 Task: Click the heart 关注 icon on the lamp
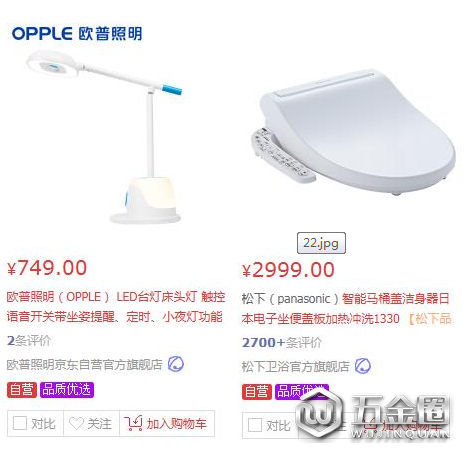76,424
